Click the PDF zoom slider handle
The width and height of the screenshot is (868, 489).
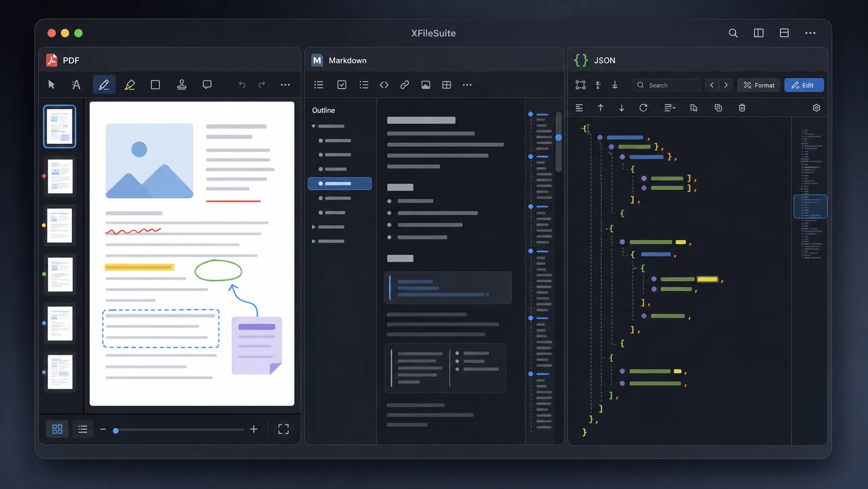coord(116,430)
